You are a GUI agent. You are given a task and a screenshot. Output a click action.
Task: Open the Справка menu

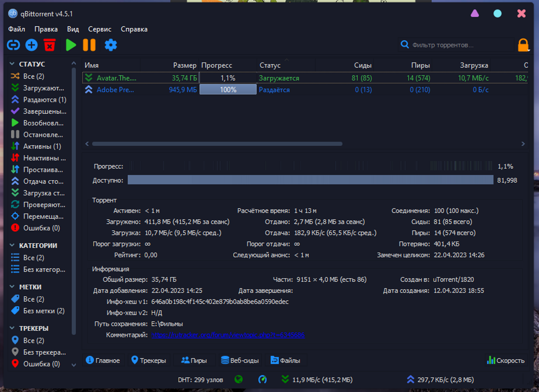click(x=134, y=29)
